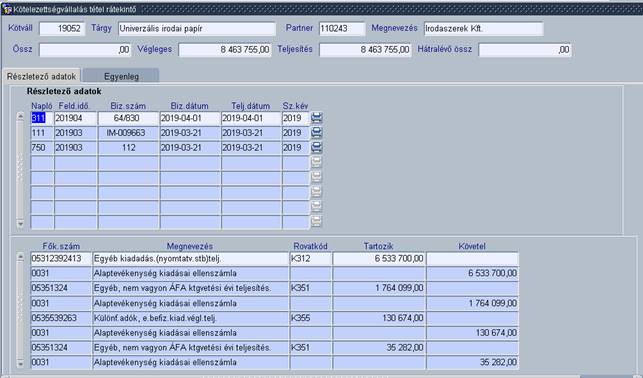Click Tartozik amount 35 282,00
The image size is (643, 378).
coord(379,348)
